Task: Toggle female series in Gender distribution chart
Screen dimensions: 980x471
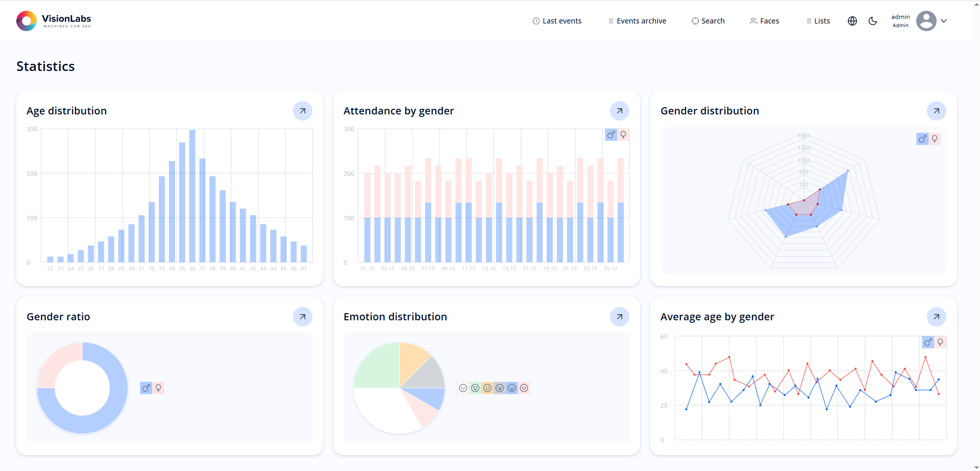Action: click(x=935, y=139)
